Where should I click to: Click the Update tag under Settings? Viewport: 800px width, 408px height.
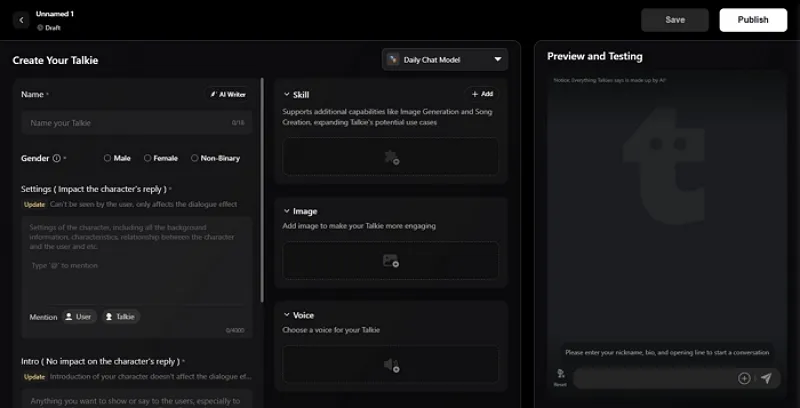(35, 204)
